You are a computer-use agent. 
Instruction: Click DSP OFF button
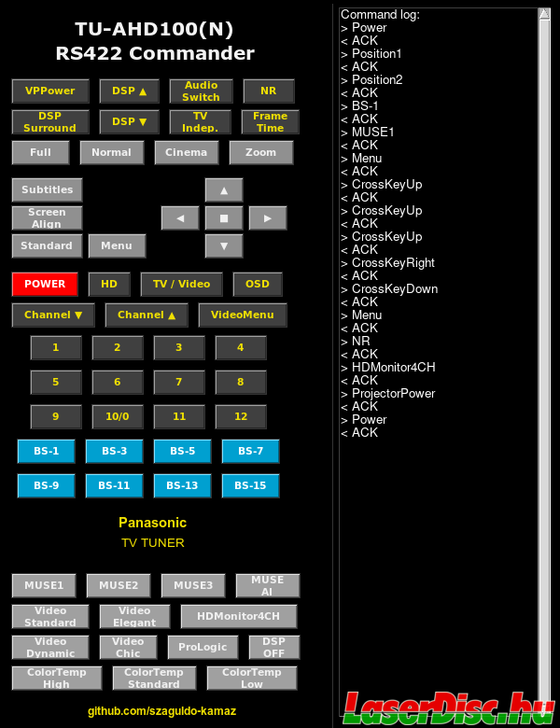pyautogui.click(x=274, y=647)
